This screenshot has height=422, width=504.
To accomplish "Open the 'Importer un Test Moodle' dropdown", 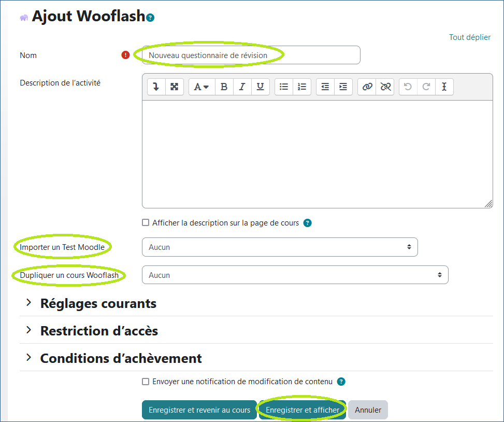I will point(280,247).
